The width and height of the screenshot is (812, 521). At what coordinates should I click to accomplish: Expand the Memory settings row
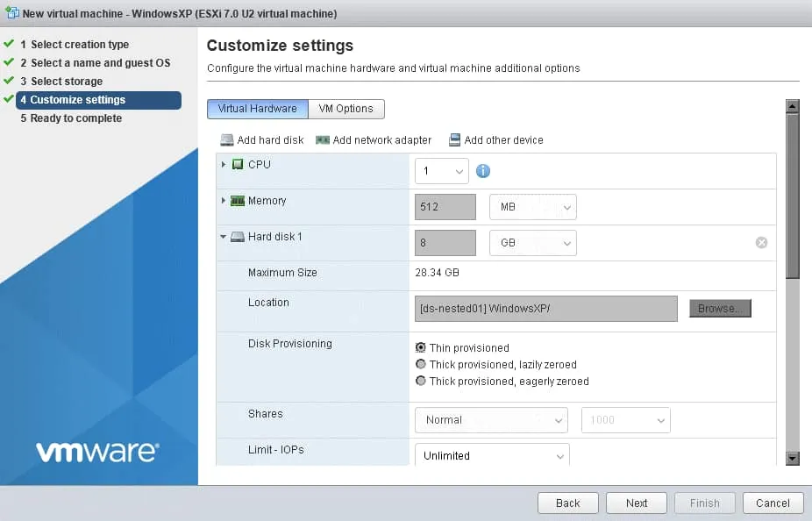224,201
